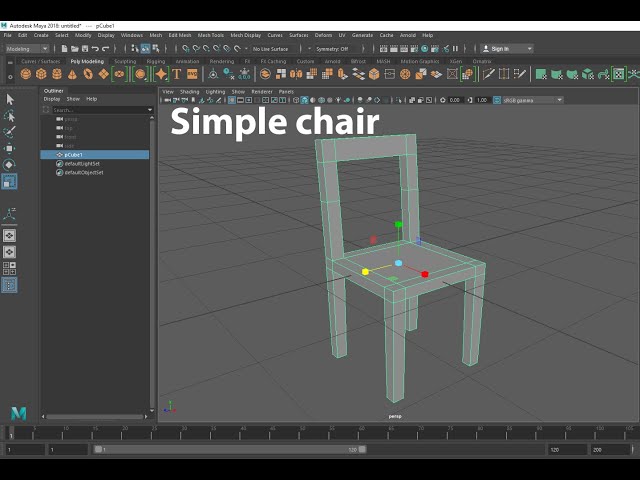
Task: Open the Outliner Show menu
Action: (x=73, y=99)
